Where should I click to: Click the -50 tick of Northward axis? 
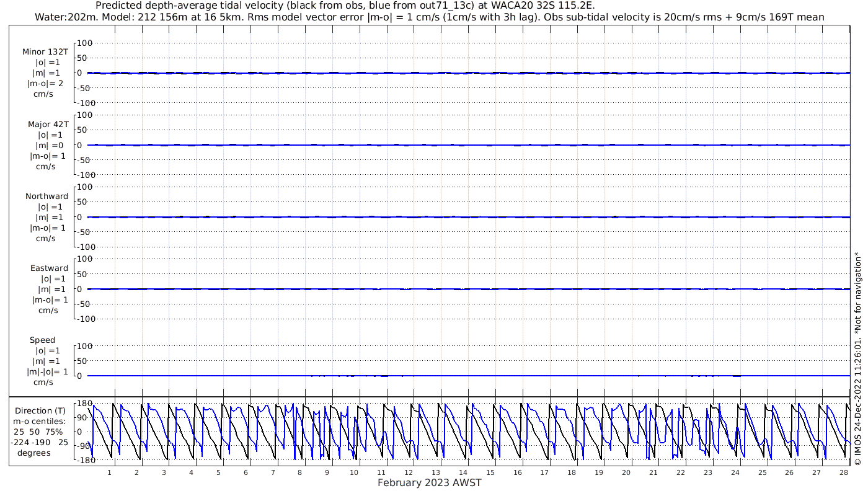point(85,232)
